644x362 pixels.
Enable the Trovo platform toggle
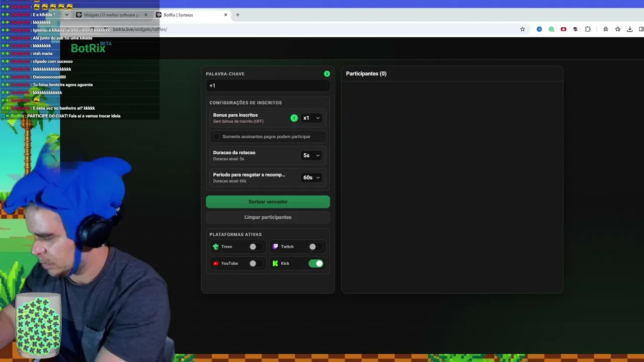(x=255, y=247)
